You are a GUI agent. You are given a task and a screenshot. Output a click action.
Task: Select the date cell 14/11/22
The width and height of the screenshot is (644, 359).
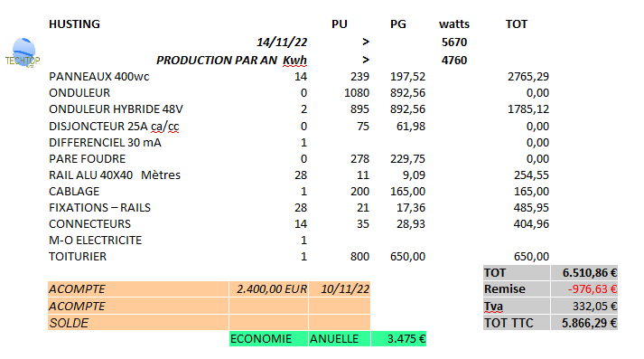point(282,42)
